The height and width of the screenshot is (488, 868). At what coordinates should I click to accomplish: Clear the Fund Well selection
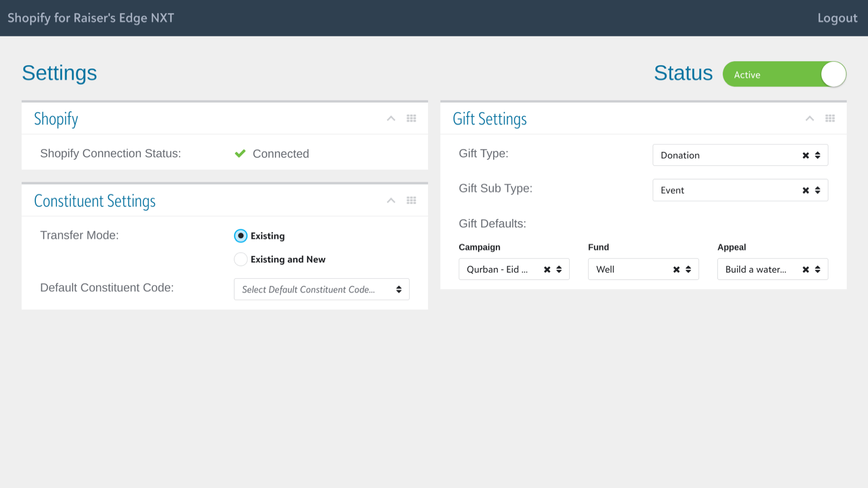pyautogui.click(x=676, y=269)
